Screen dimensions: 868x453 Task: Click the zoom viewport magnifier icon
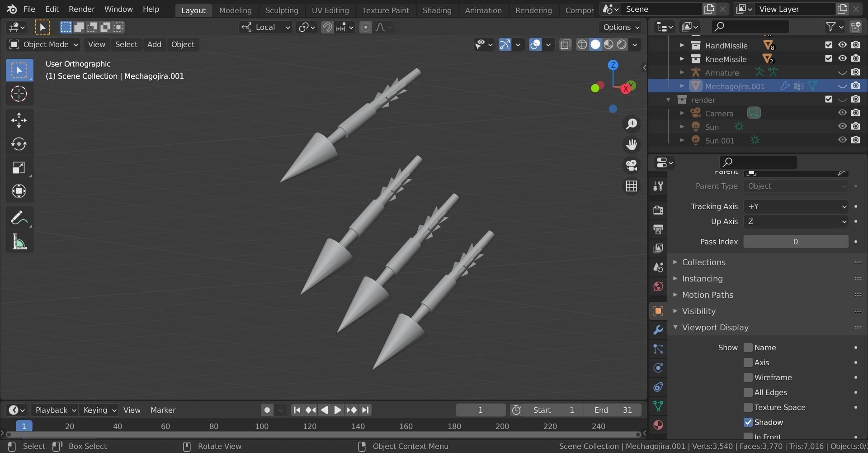[x=632, y=124]
